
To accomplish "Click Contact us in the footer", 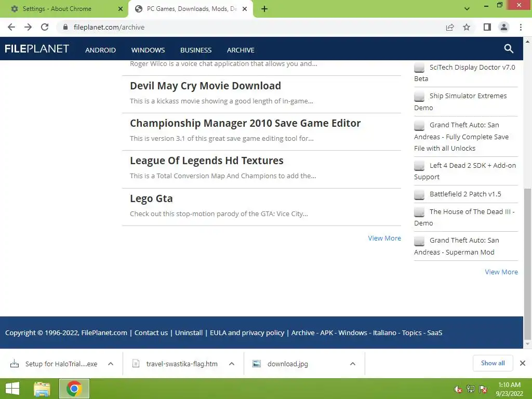I will 151,332.
